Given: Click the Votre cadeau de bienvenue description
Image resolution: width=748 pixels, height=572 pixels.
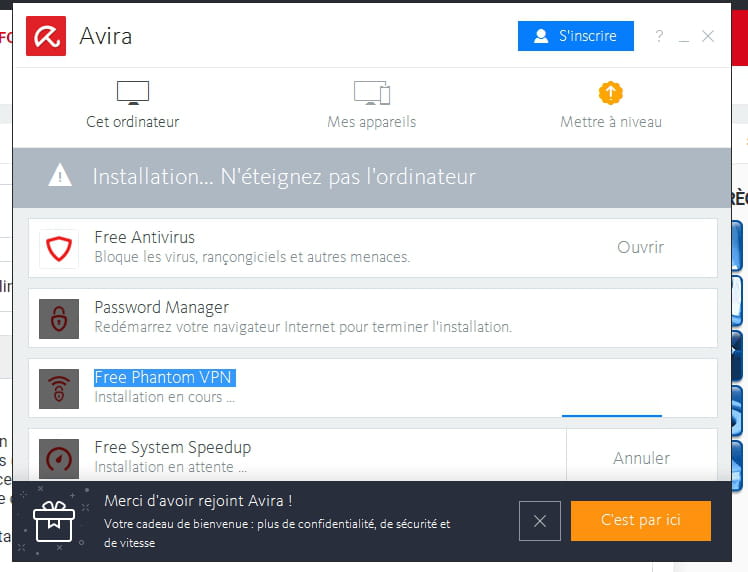Looking at the screenshot, I should (277, 533).
